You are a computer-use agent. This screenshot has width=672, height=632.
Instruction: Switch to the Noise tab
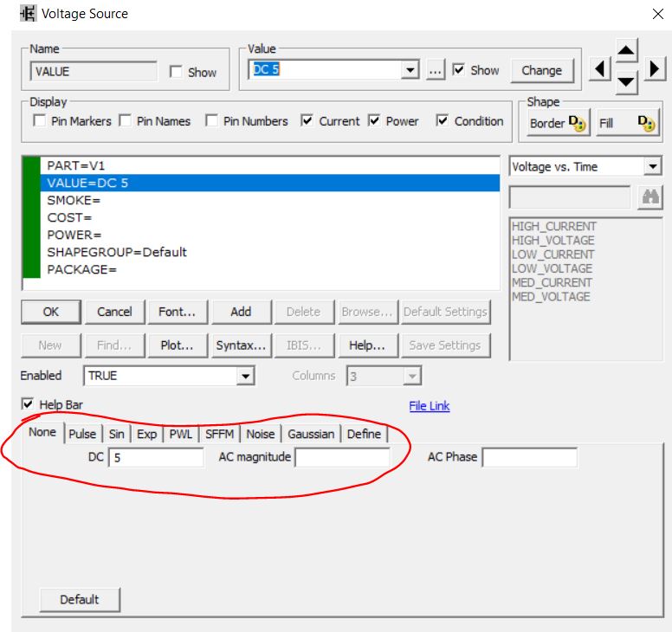[260, 434]
